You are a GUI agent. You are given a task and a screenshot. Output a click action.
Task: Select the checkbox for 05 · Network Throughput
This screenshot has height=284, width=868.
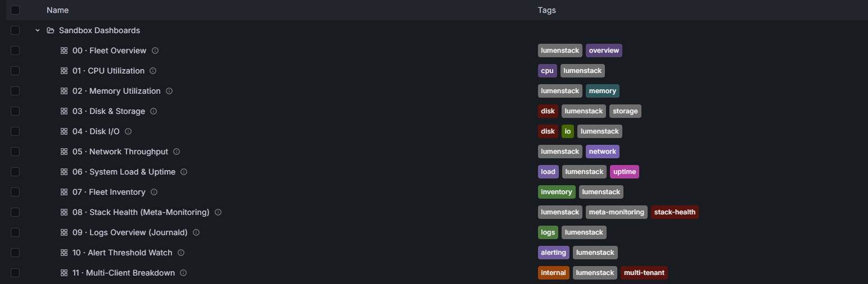[15, 152]
